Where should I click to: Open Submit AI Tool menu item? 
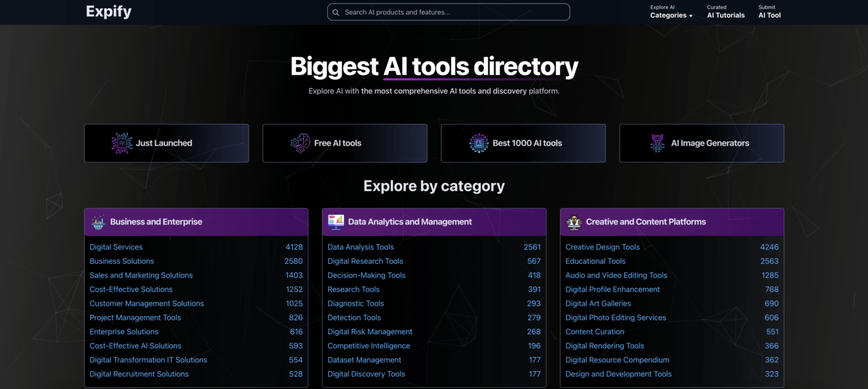click(770, 11)
